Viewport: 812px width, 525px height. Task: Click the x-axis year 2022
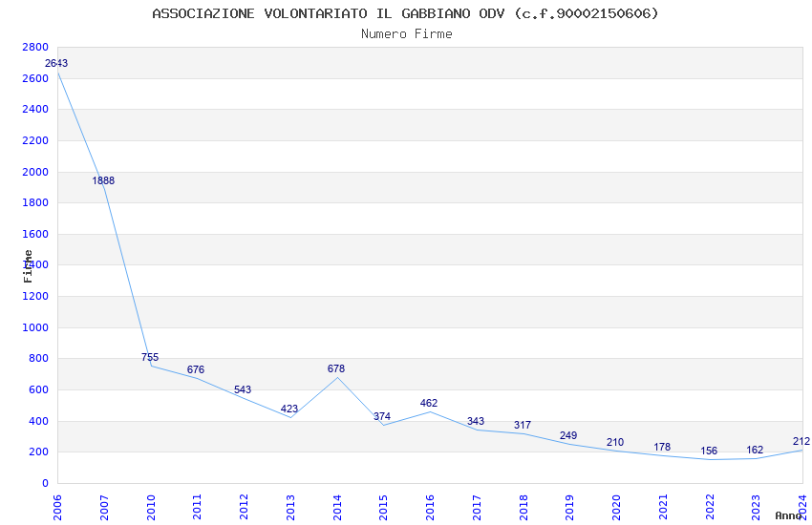pyautogui.click(x=710, y=507)
